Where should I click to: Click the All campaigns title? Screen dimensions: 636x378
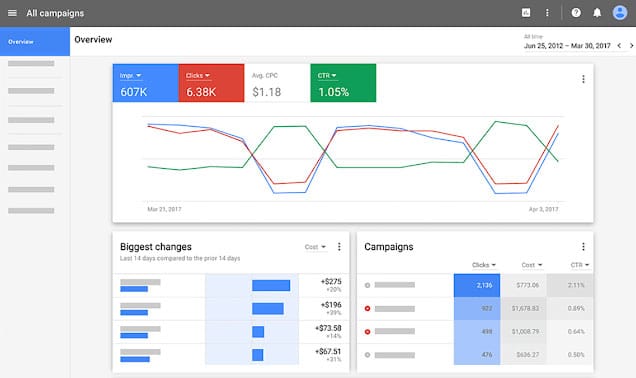55,13
